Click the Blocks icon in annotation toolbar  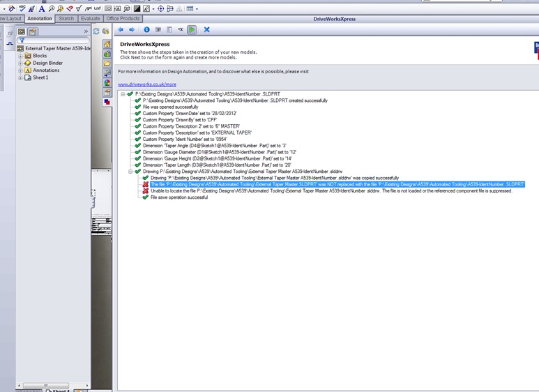[146, 8]
